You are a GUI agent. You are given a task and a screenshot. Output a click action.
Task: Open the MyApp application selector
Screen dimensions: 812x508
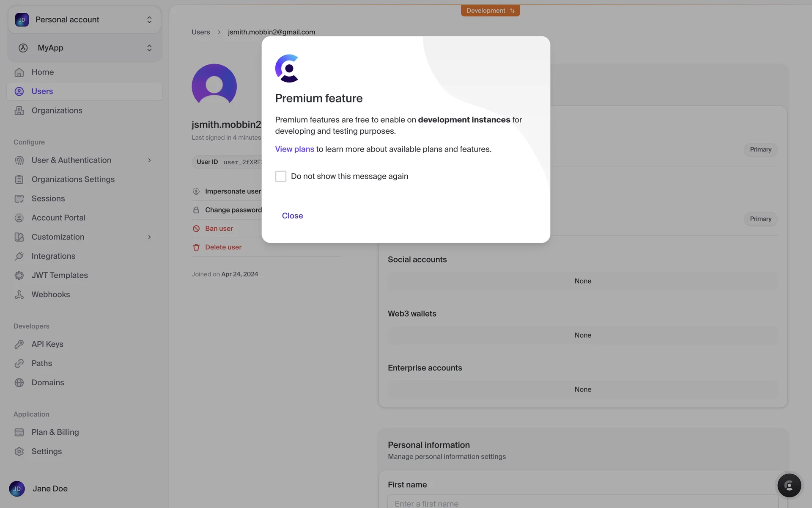[x=85, y=48]
